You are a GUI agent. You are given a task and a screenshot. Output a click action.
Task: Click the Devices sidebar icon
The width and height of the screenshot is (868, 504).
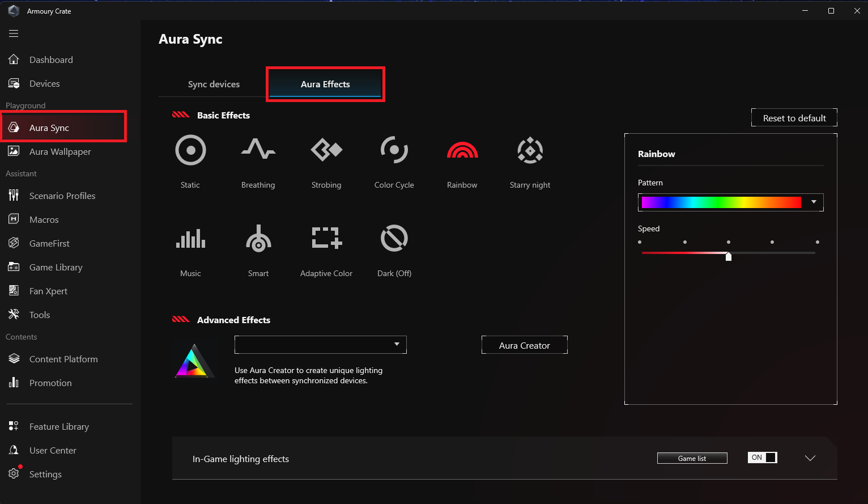click(14, 83)
